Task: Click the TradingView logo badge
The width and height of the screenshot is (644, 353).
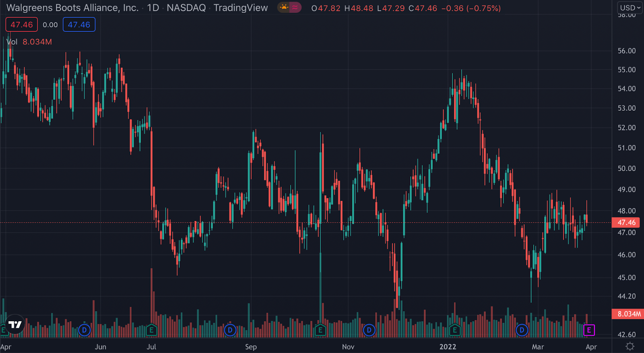Action: (x=15, y=324)
